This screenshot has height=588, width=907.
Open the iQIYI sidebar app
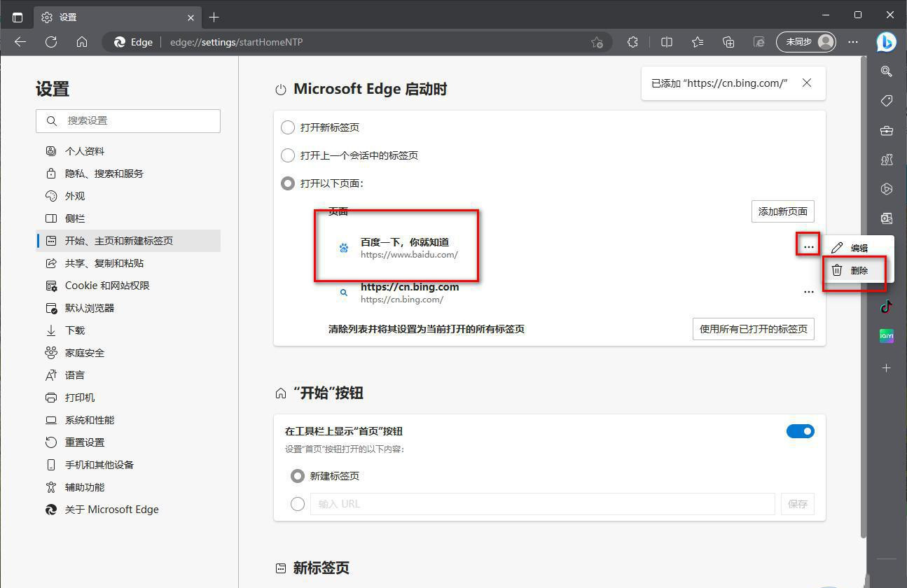coord(886,336)
